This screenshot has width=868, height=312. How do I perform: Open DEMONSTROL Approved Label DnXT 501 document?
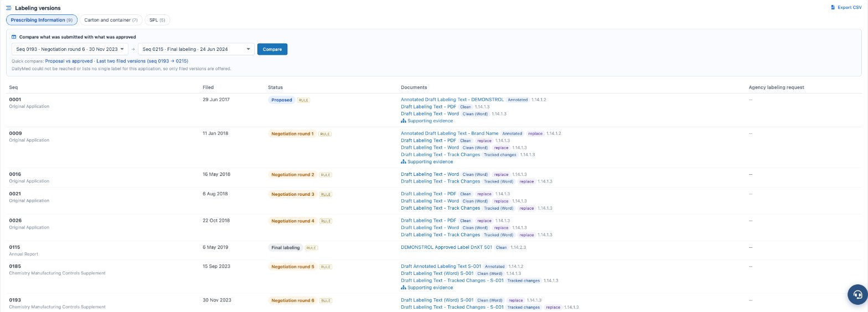point(446,248)
